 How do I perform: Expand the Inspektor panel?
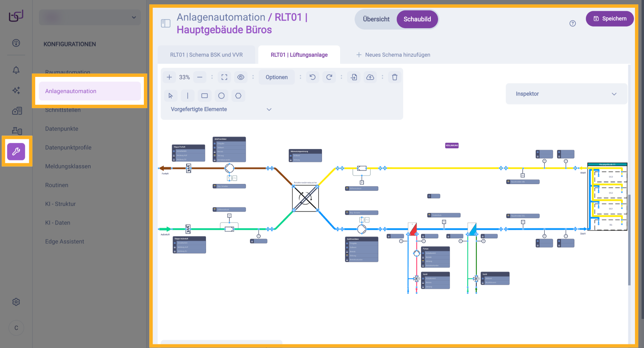(x=614, y=94)
